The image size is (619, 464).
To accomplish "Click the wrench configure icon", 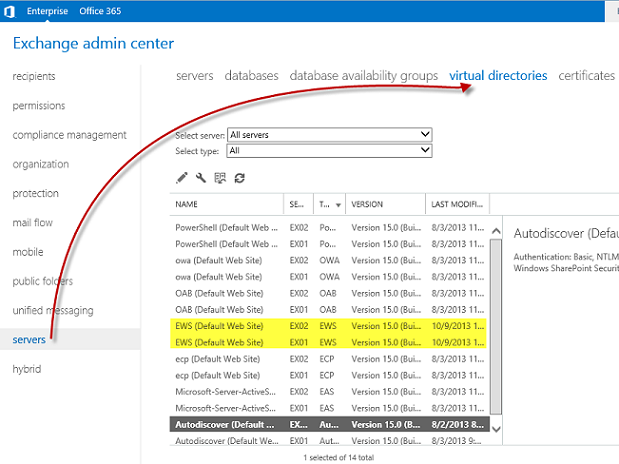I will (201, 178).
